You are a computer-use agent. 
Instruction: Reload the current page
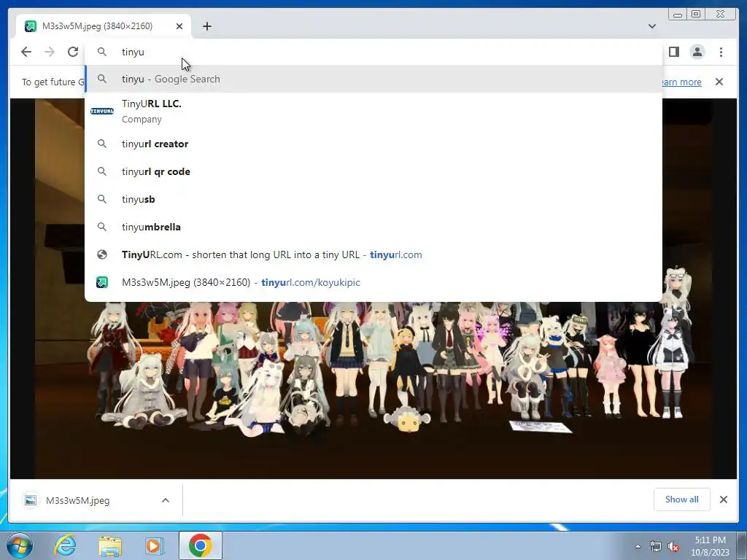tap(73, 52)
